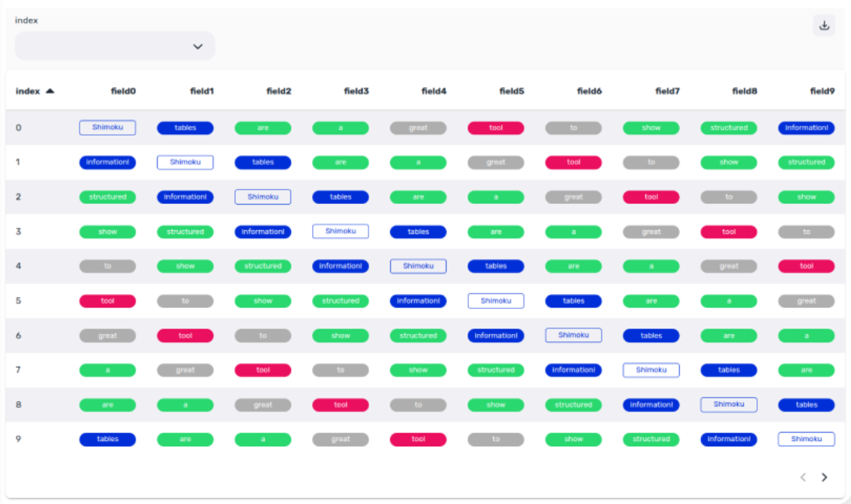The width and height of the screenshot is (851, 504).
Task: Sort by the field5 column header
Action: click(x=512, y=91)
